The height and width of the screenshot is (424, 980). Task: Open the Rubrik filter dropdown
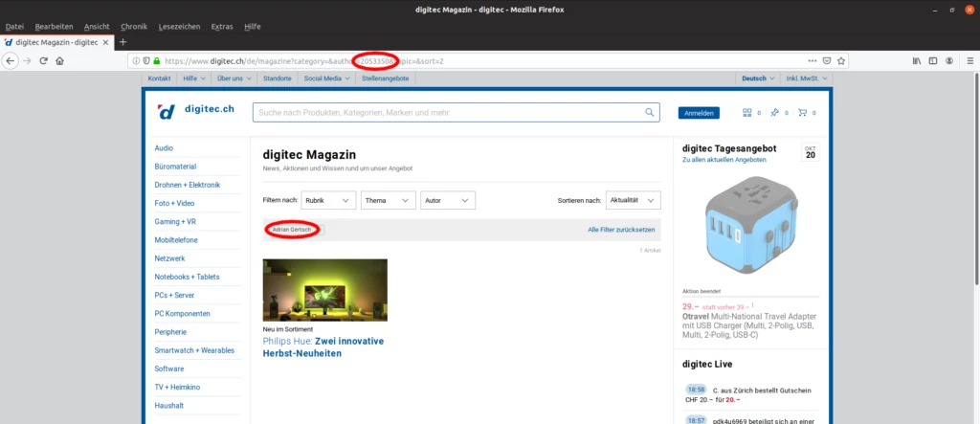tap(328, 200)
